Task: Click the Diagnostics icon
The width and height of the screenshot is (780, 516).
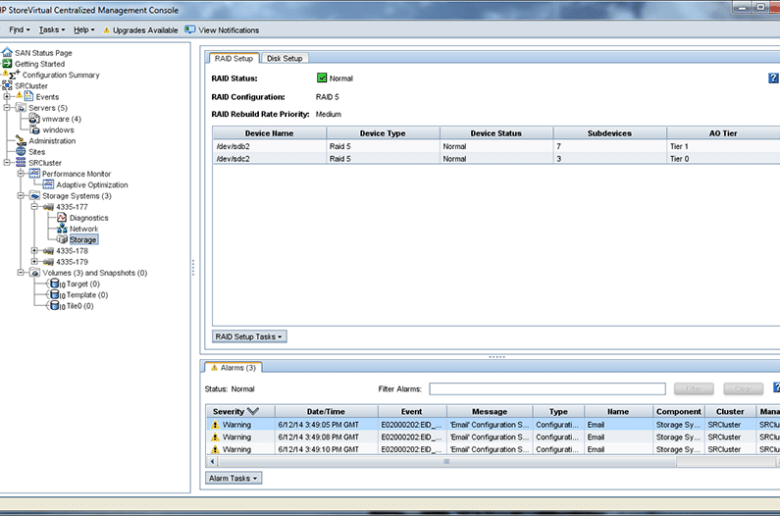Action: coord(62,217)
